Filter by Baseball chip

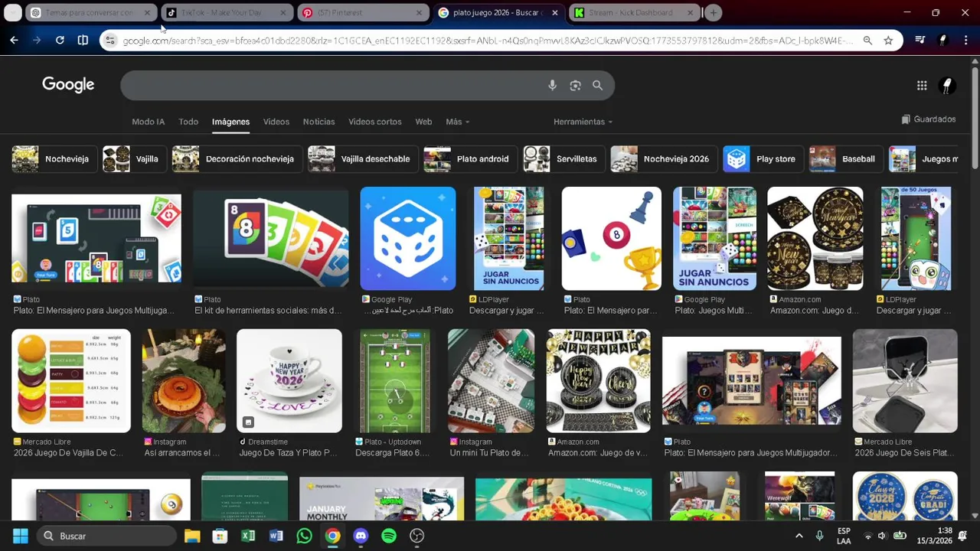coord(845,159)
